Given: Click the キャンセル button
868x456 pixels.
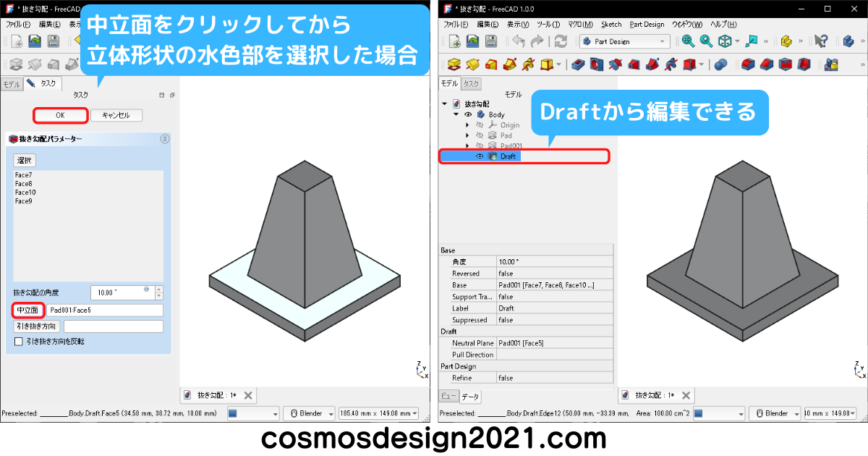Looking at the screenshot, I should coord(116,115).
